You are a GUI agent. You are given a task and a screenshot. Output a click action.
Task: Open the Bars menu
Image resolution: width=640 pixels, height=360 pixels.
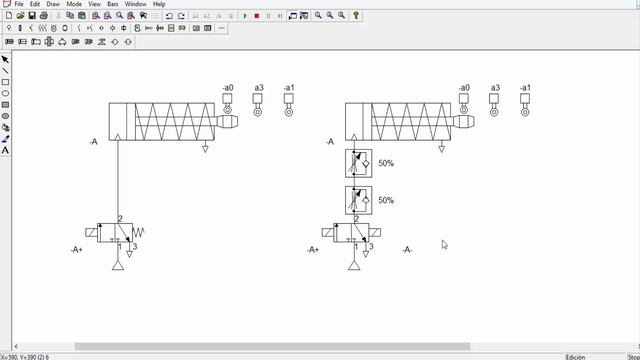pos(113,4)
